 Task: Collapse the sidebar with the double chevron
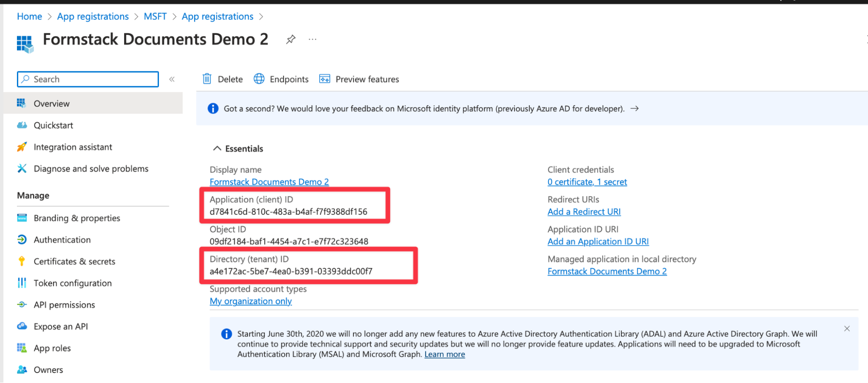172,79
